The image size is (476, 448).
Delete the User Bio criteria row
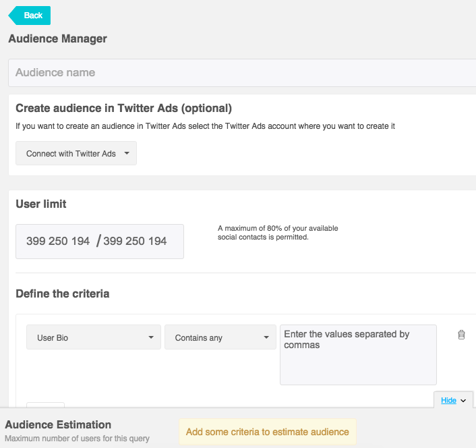click(461, 335)
